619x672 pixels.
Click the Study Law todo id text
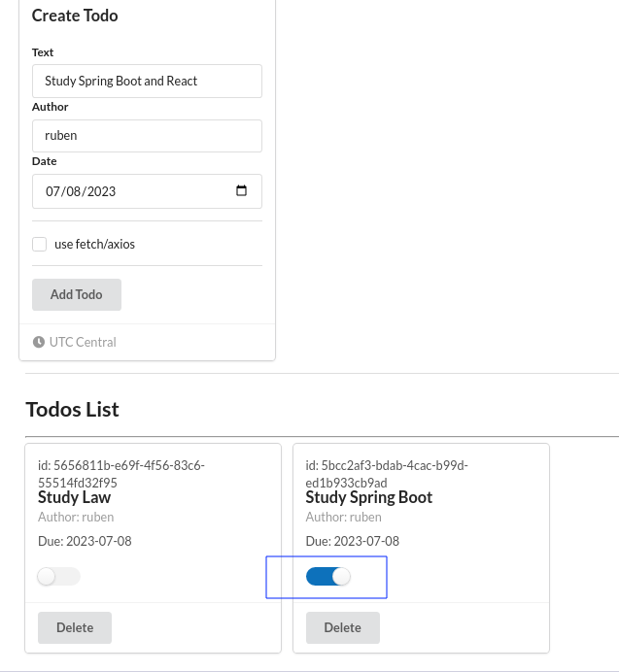tap(120, 474)
